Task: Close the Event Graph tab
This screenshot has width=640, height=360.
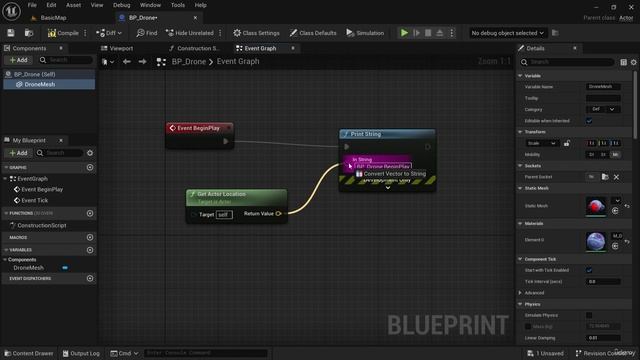Action: coord(293,48)
